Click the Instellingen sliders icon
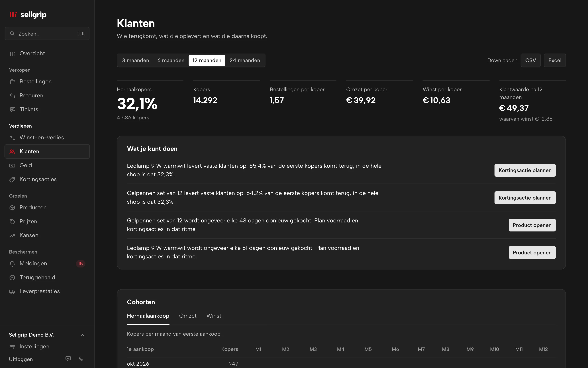This screenshot has width=588, height=368. coord(12,347)
